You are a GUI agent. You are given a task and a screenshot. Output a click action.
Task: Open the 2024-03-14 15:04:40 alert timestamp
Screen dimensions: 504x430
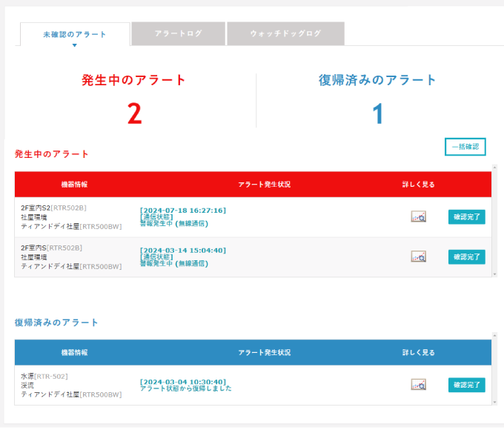[x=182, y=250]
